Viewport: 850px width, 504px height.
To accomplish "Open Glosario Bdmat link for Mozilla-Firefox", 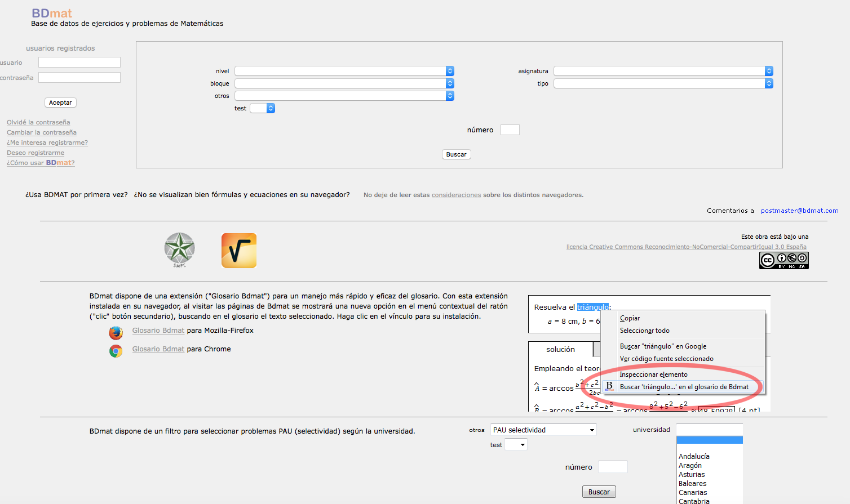I will tap(158, 331).
